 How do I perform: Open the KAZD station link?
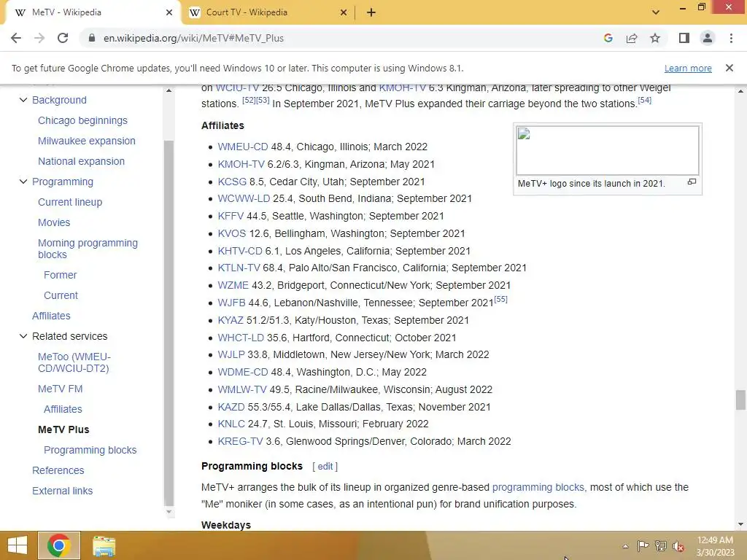click(231, 407)
